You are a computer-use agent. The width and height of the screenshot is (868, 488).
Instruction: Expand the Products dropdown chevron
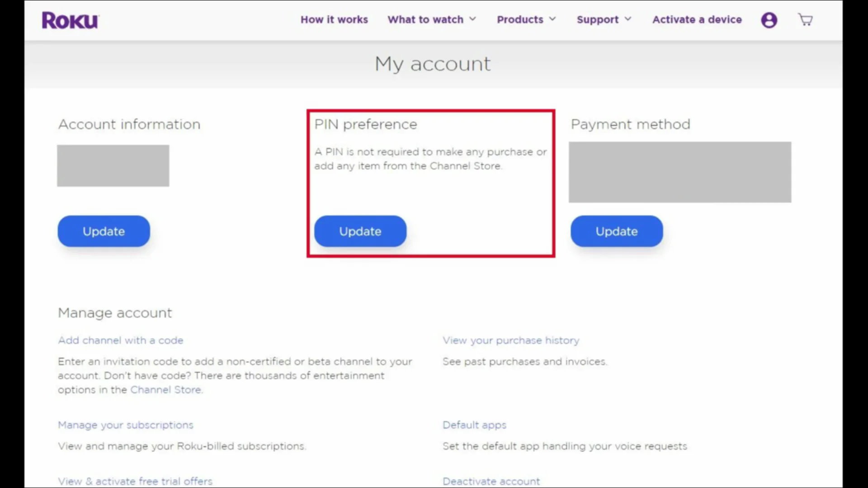coord(552,19)
